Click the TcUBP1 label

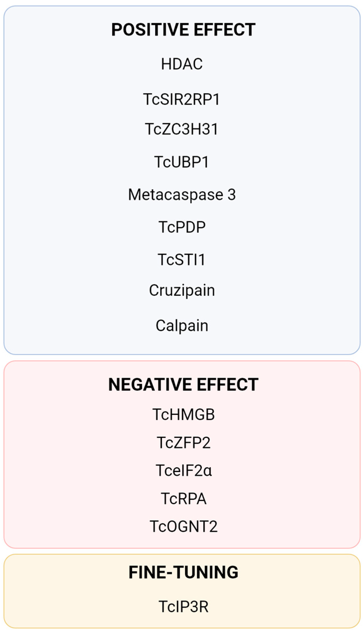[182, 162]
